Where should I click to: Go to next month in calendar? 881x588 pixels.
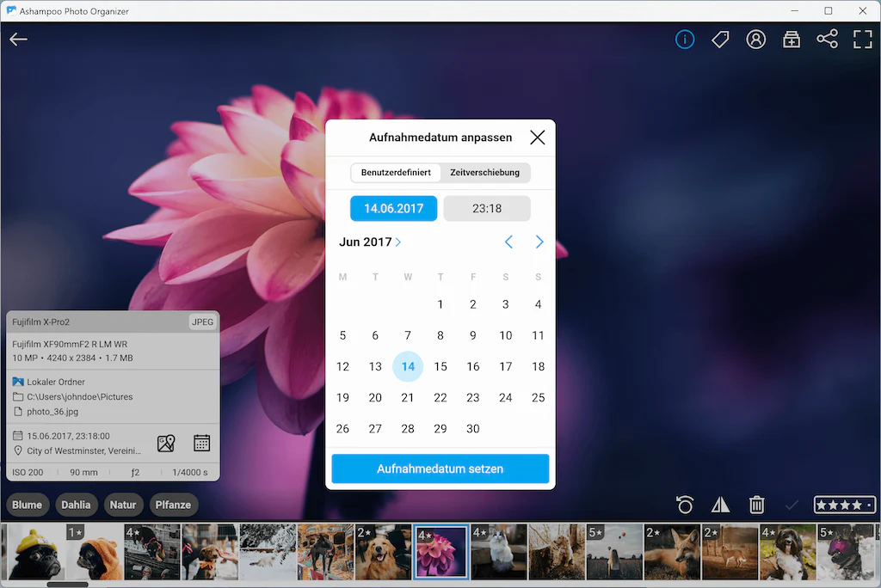(539, 242)
